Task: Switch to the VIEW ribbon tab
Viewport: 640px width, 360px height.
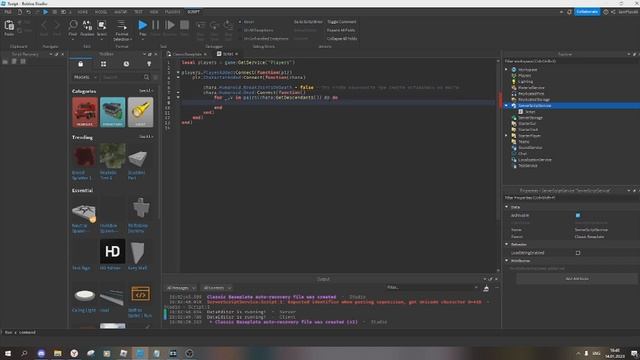Action: click(154, 12)
